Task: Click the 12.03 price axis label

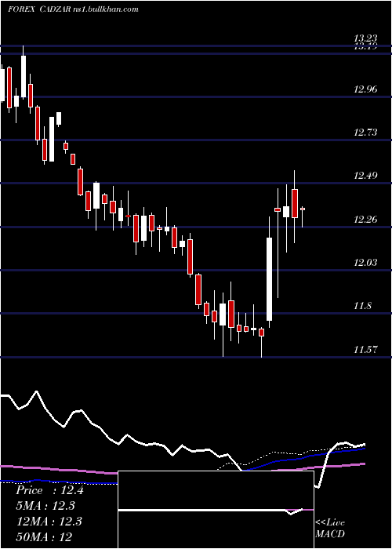Action: pyautogui.click(x=365, y=263)
